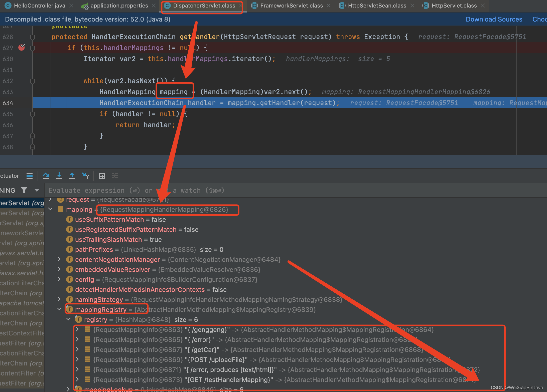Collapse the mapping variable node
This screenshot has height=392, width=547.
click(x=51, y=209)
